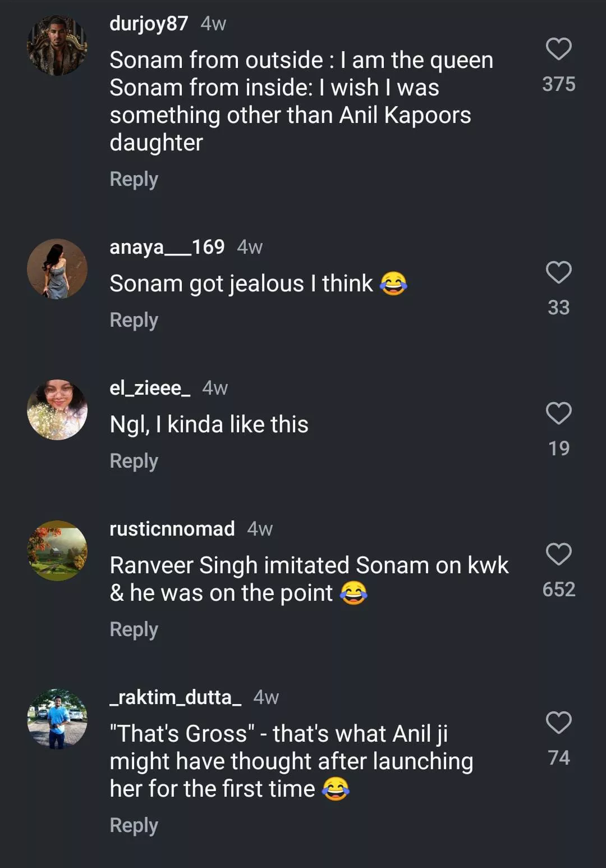Open anaya___169's profile picture
The image size is (606, 868).
pyautogui.click(x=57, y=269)
